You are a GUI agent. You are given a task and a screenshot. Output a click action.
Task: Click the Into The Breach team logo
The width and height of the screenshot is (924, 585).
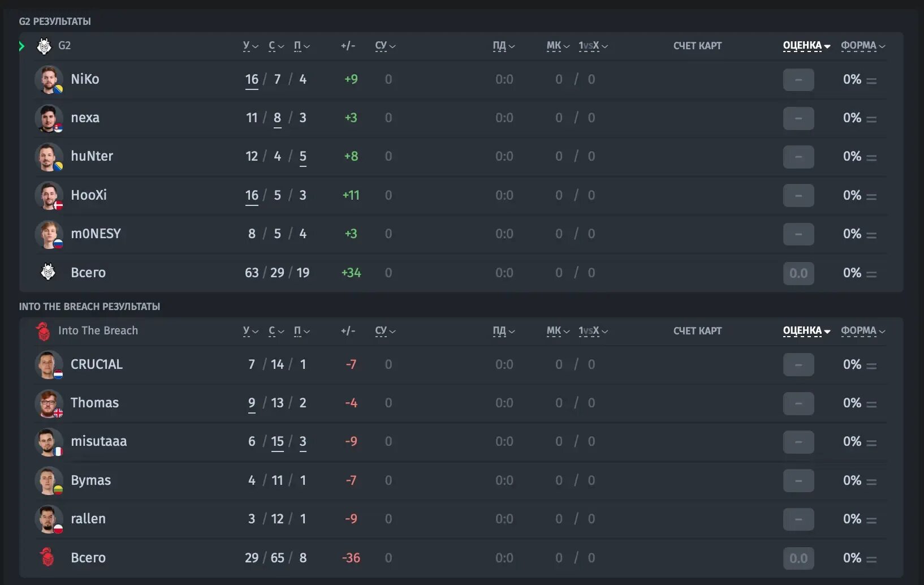point(43,331)
